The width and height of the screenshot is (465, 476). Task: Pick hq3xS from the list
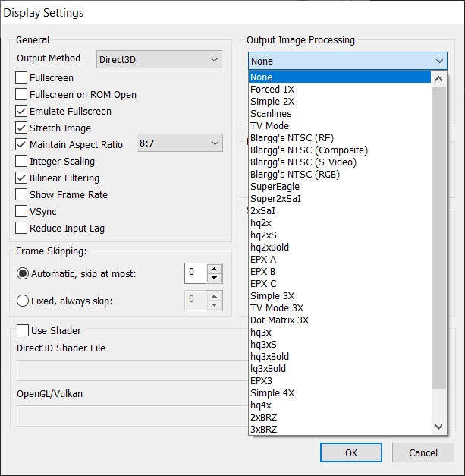(x=340, y=344)
